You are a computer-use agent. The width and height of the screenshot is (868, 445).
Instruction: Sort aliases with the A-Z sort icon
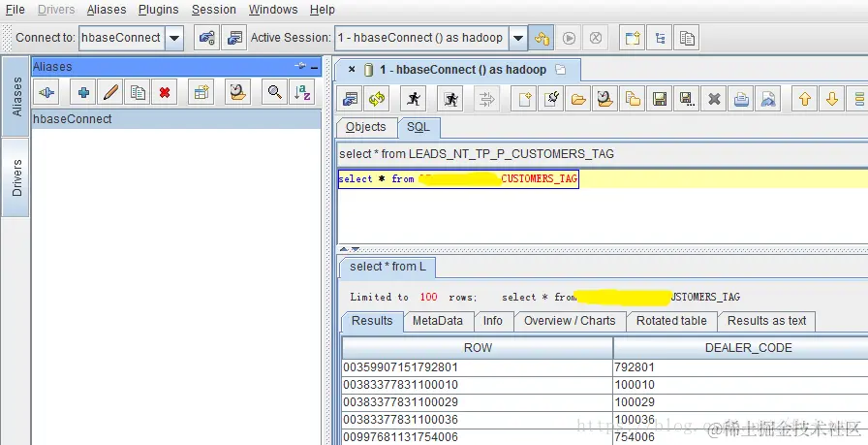[301, 92]
